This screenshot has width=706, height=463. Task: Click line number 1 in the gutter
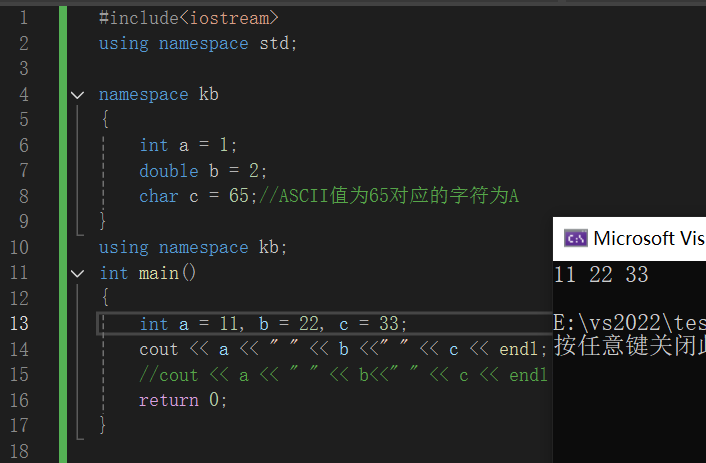coord(24,18)
